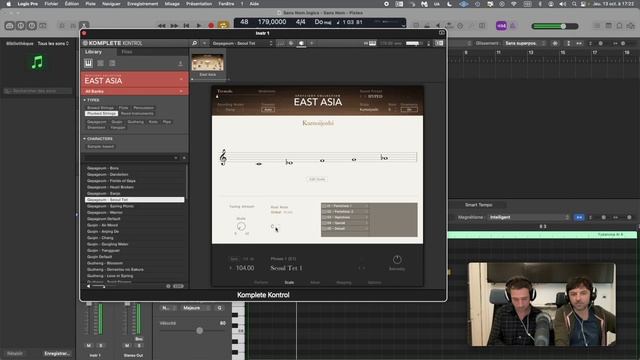This screenshot has height=360, width=640.
Task: Open the Glissement Sans superpos. dropdown
Action: point(525,43)
